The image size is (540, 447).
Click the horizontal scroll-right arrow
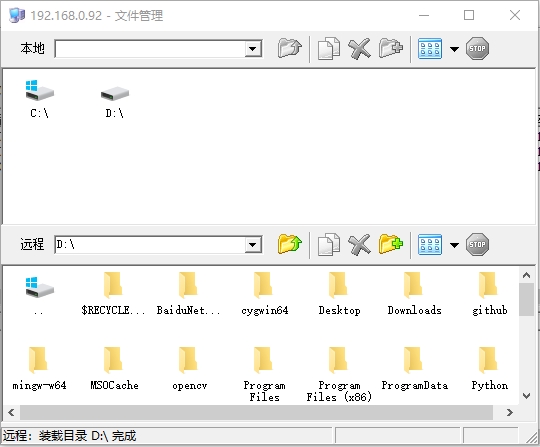[x=510, y=412]
